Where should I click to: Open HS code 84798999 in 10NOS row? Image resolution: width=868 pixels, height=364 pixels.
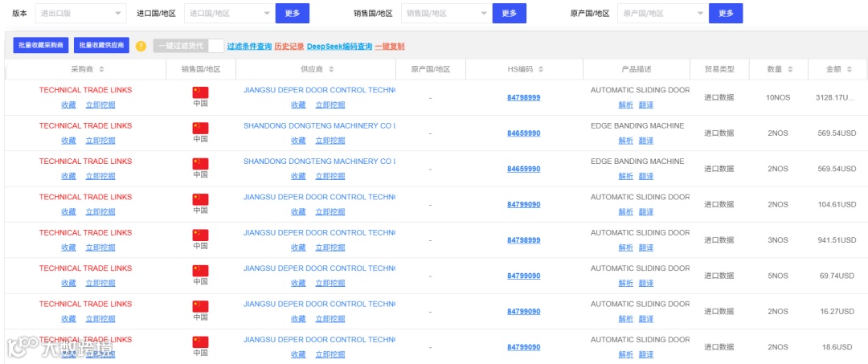click(524, 97)
